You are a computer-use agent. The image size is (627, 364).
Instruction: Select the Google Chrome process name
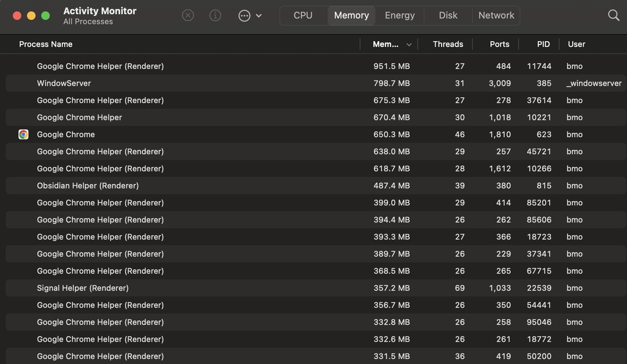pyautogui.click(x=66, y=134)
